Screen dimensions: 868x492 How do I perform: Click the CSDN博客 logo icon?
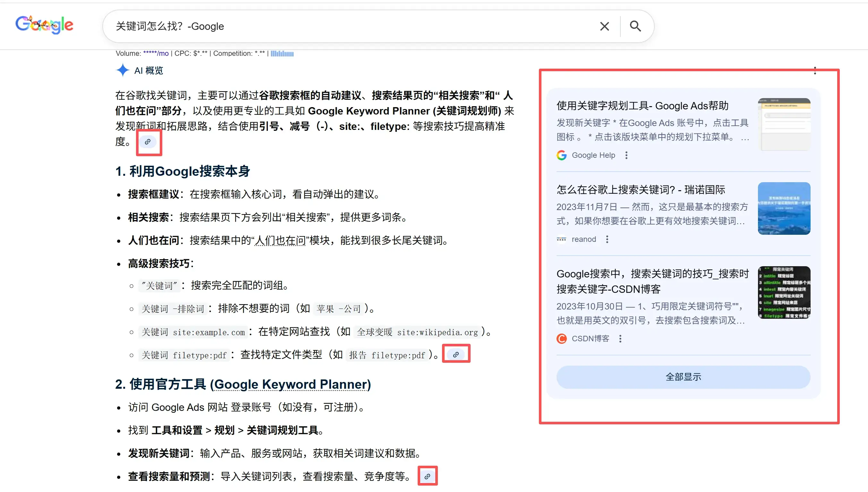(x=561, y=339)
